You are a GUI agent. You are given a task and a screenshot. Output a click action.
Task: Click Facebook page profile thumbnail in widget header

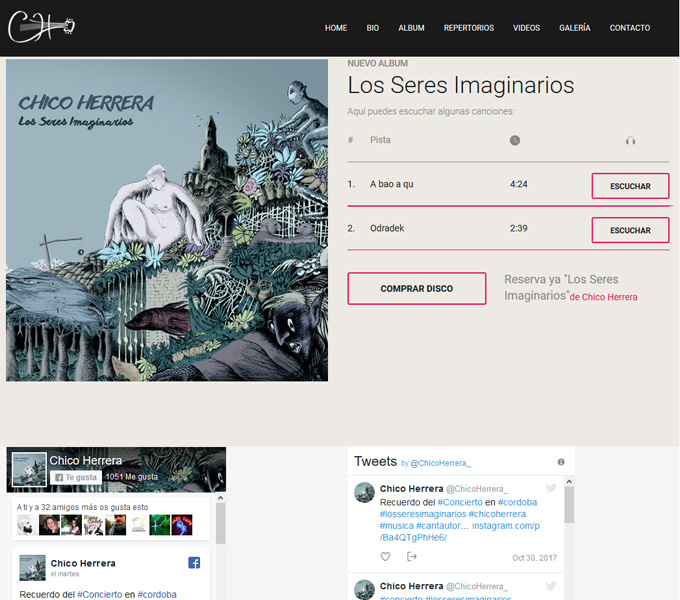click(29, 470)
